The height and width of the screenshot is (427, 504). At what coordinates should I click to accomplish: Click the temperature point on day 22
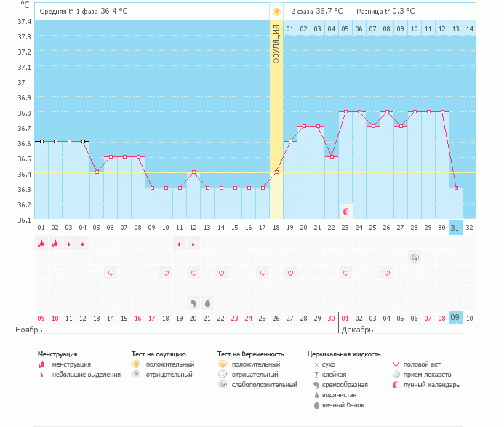[332, 157]
